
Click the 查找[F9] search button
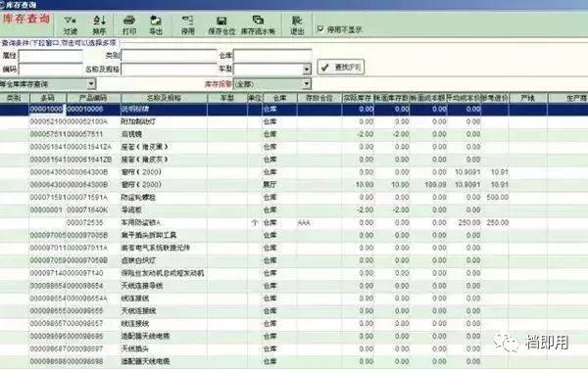point(341,68)
